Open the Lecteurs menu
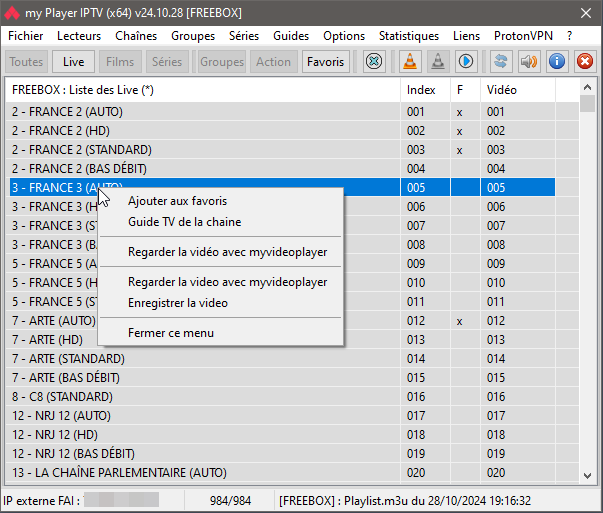 click(79, 36)
